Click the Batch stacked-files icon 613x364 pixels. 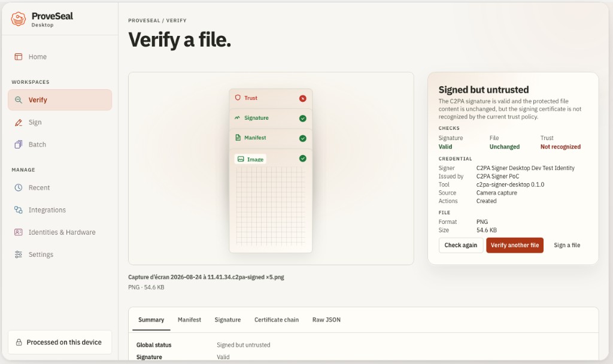point(19,144)
